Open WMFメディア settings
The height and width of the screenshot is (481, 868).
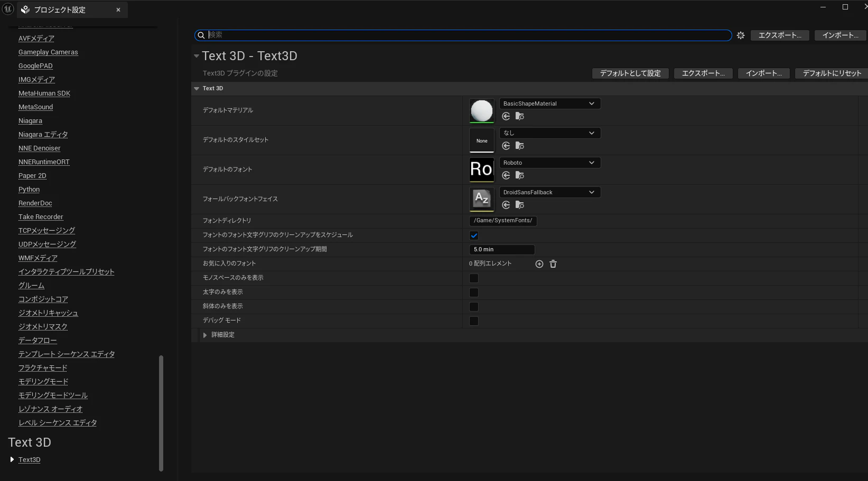point(38,258)
